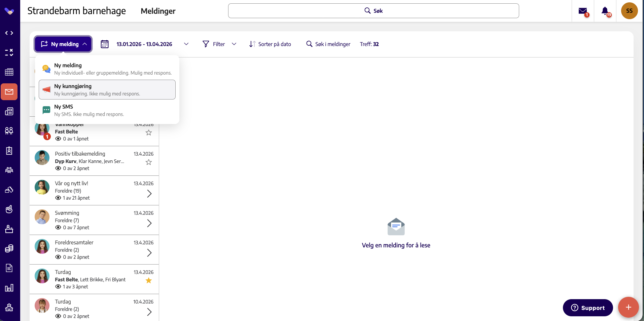Image resolution: width=644 pixels, height=321 pixels.
Task: Open the notifications bell icon
Action: coord(605,11)
